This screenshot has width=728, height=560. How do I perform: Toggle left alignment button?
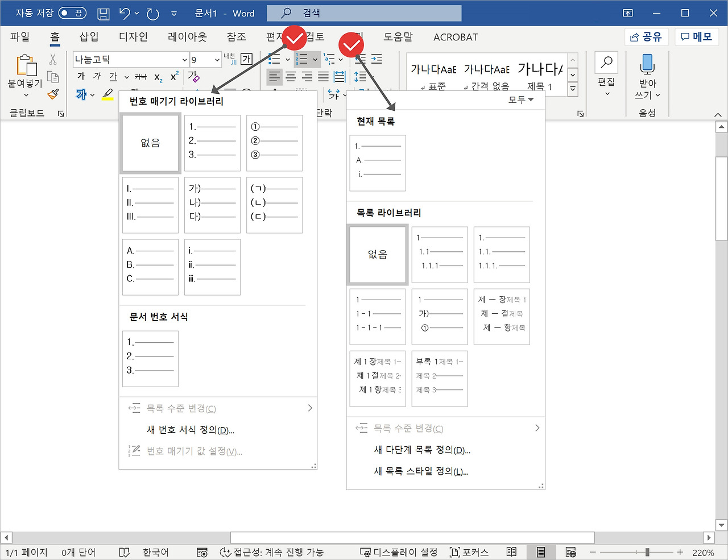[x=274, y=77]
